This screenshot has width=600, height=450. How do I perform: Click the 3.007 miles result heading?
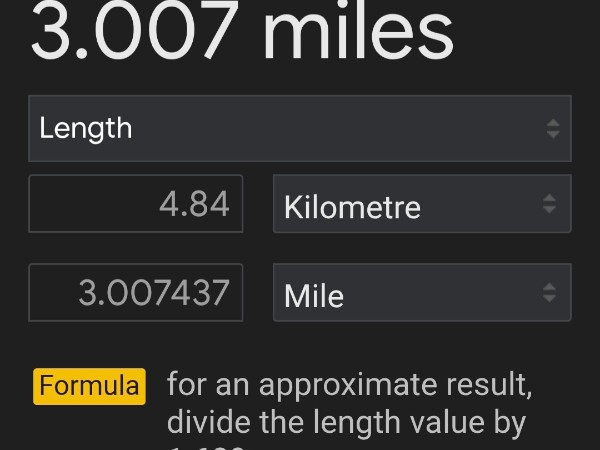point(241,31)
